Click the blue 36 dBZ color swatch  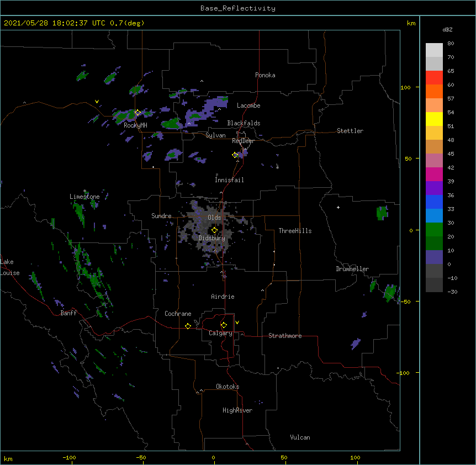pos(434,202)
